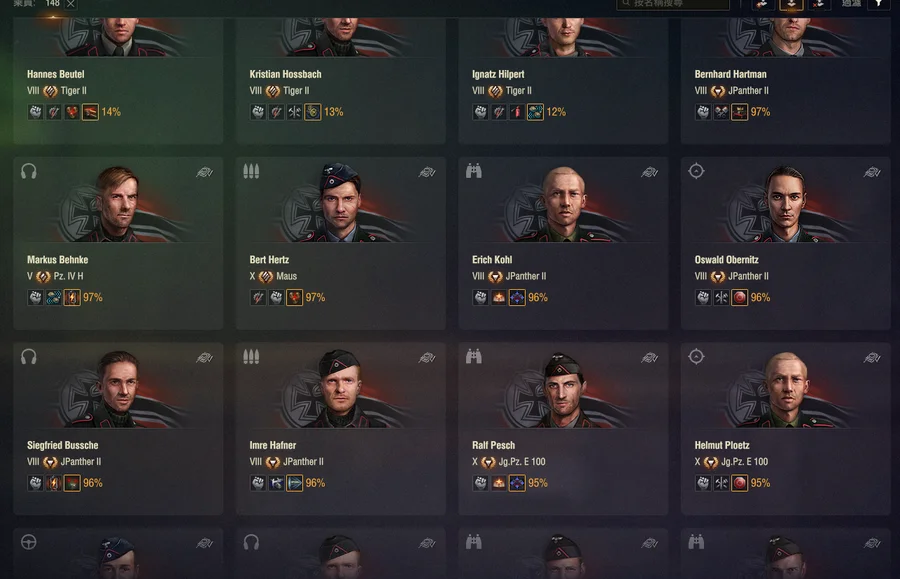The height and width of the screenshot is (579, 900).
Task: Click loader shells icon on Bert Hertz card
Action: [251, 171]
